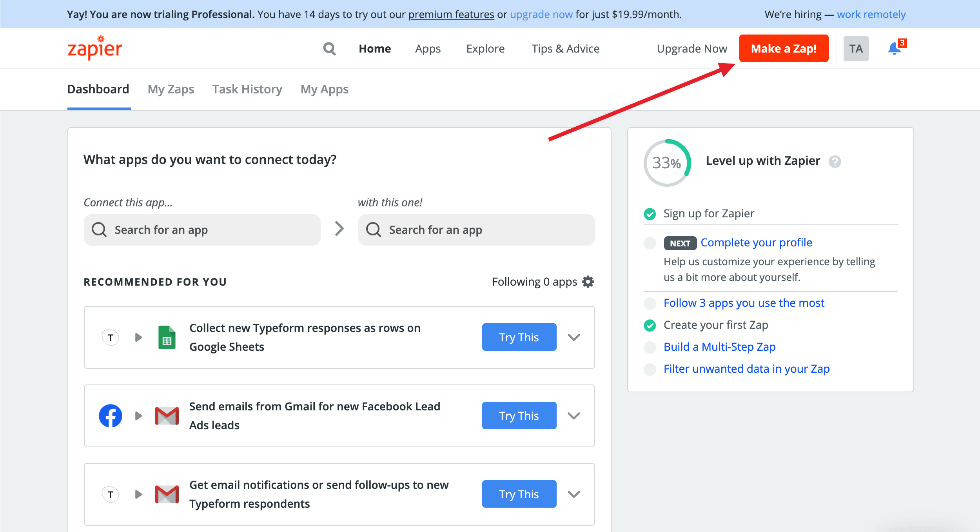The image size is (980, 532).
Task: Expand the Typeform respondents email recommendation
Action: [574, 494]
